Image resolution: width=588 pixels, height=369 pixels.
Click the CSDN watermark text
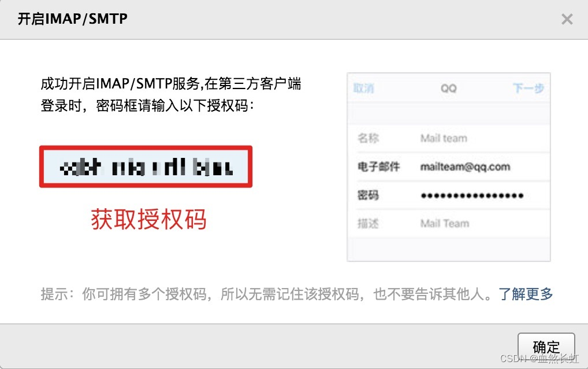click(539, 358)
